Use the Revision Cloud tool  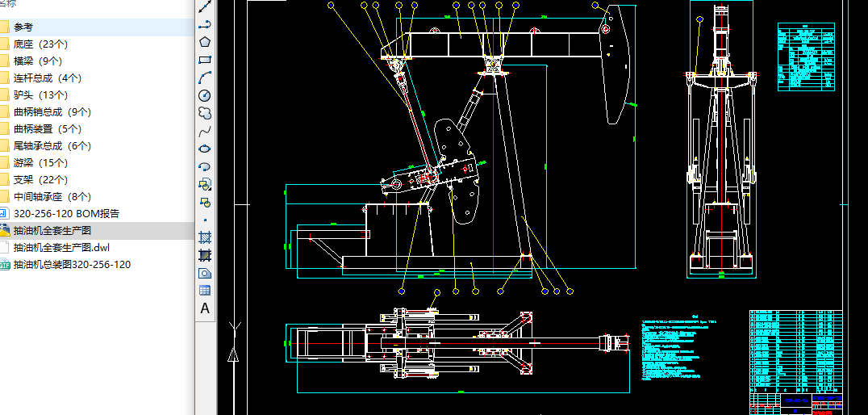coord(205,113)
